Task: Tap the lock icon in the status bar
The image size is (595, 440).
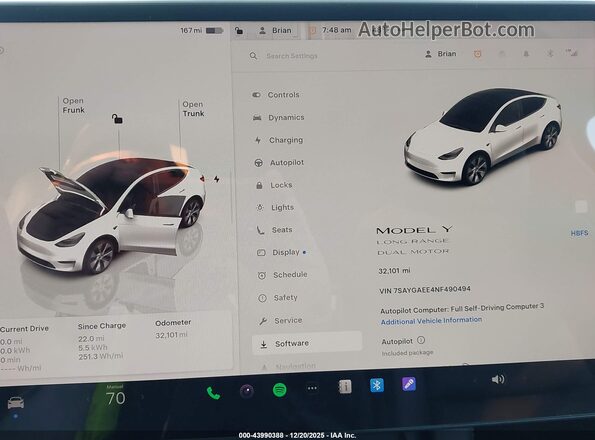Action: pyautogui.click(x=239, y=30)
